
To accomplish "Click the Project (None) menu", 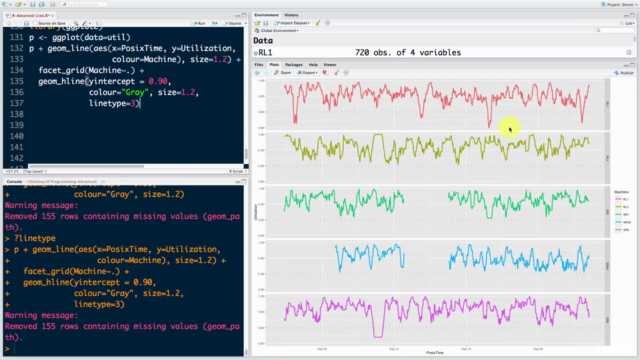I will 619,4.
